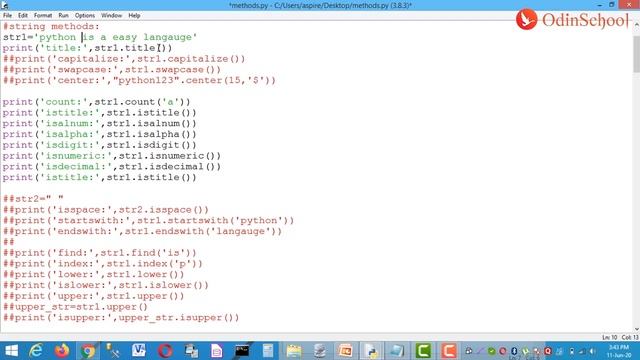Viewport: 640px width, 360px height.
Task: Click the IDLE window icon in title bar
Action: 4,5
